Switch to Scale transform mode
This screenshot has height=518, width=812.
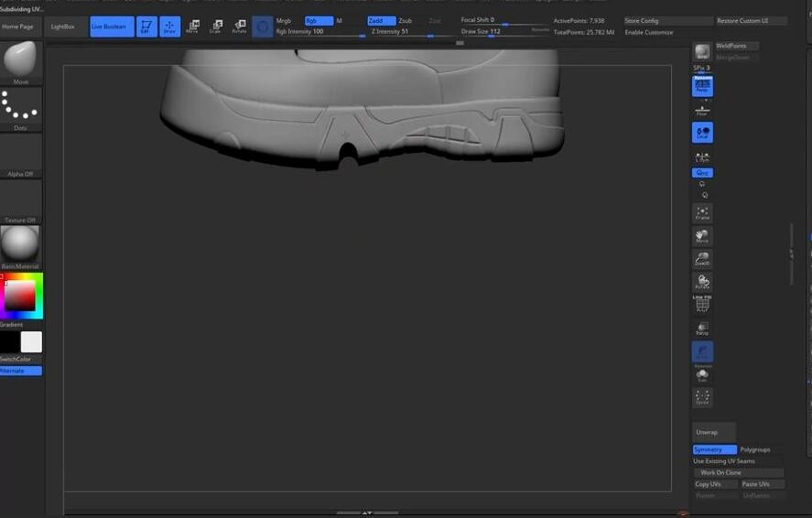(215, 27)
